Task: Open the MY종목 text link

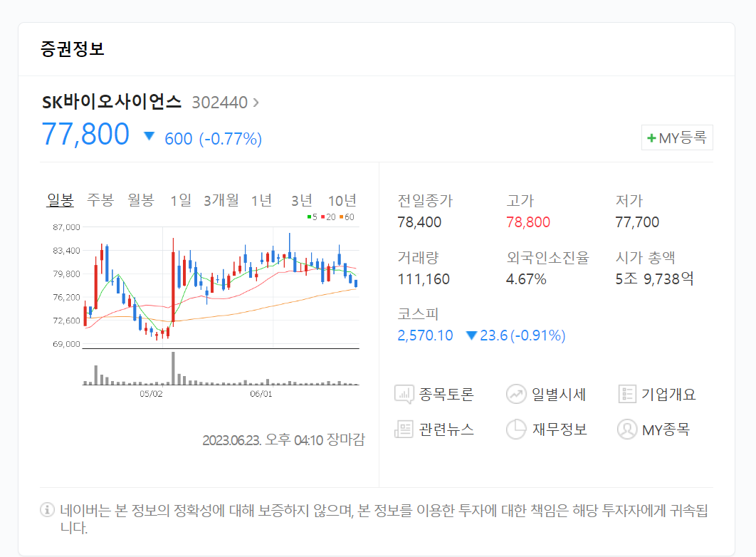Action: tap(666, 430)
